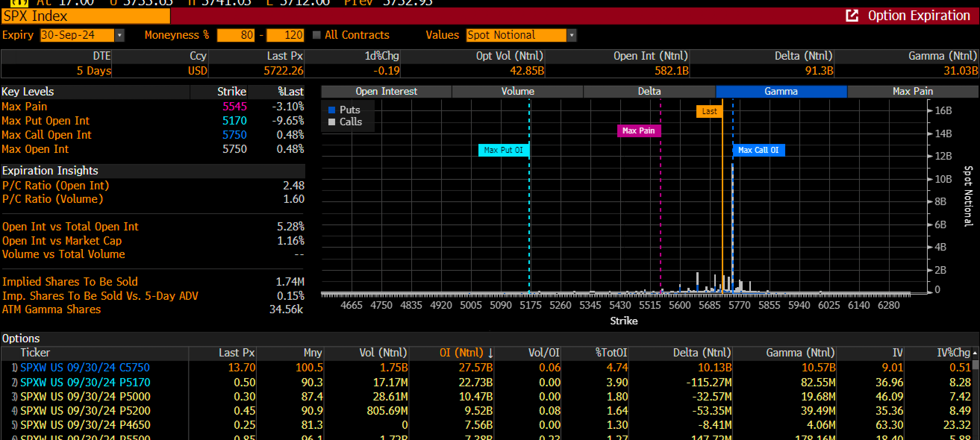This screenshot has height=440, width=980.
Task: Click the Max Put Open Int strike 5170
Action: pos(234,121)
